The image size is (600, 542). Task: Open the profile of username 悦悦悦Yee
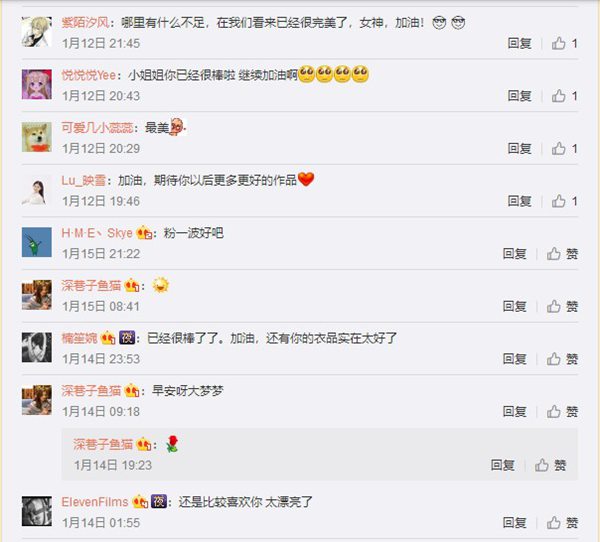[88, 75]
